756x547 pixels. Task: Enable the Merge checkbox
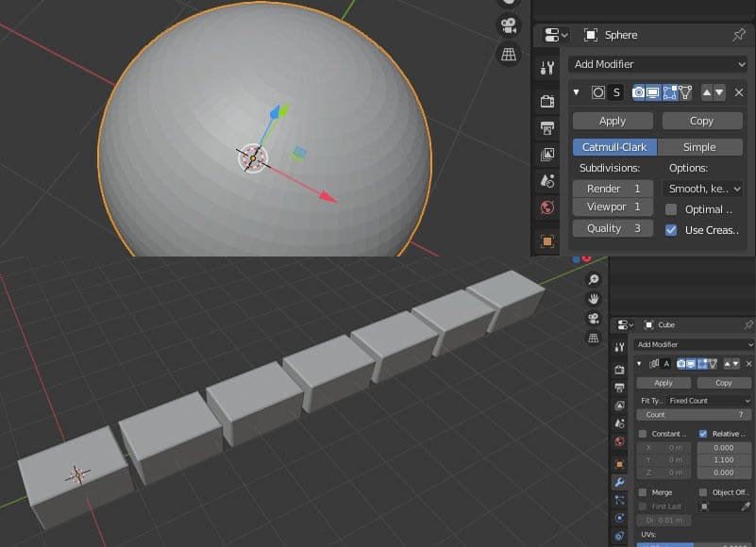pyautogui.click(x=642, y=492)
